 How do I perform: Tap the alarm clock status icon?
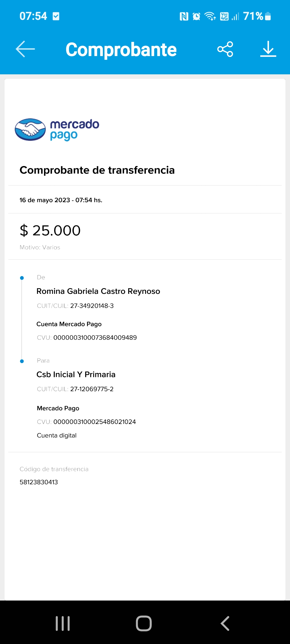pyautogui.click(x=197, y=17)
